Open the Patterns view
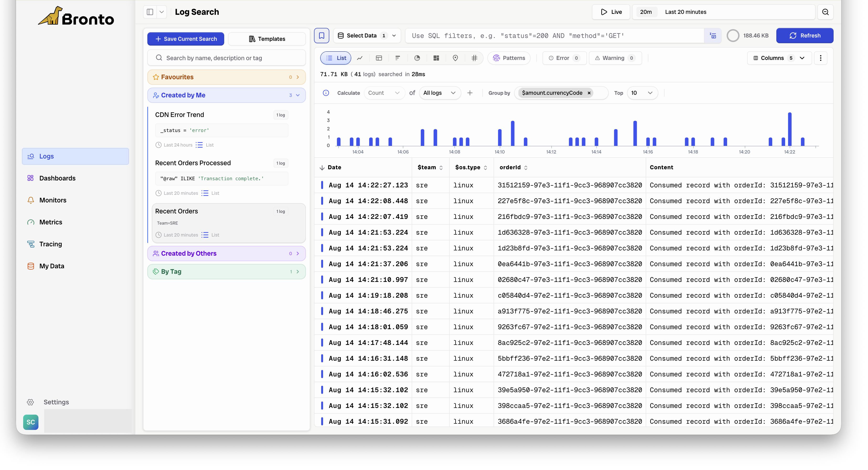This screenshot has width=868, height=470. click(x=509, y=58)
